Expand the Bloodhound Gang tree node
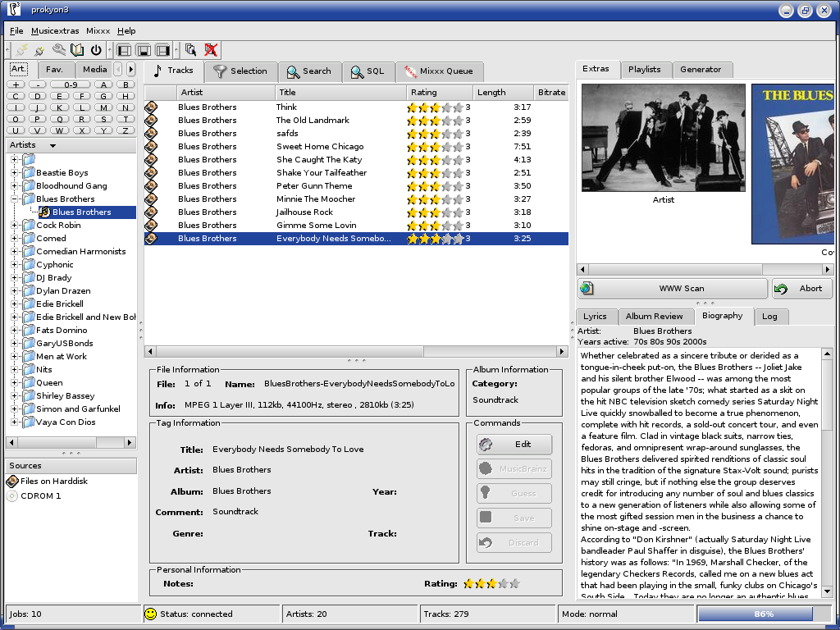Screen dimensions: 840x630 [x=15, y=186]
